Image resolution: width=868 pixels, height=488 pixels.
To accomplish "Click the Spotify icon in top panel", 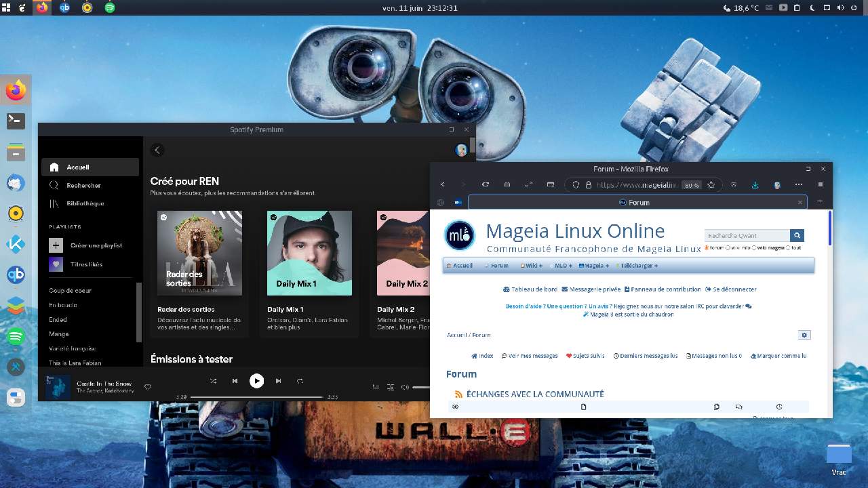I will pyautogui.click(x=110, y=7).
